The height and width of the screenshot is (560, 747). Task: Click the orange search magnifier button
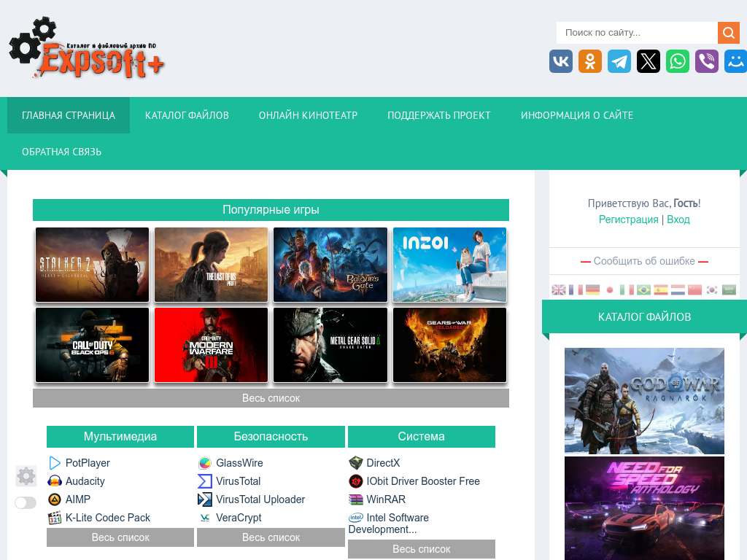click(729, 32)
